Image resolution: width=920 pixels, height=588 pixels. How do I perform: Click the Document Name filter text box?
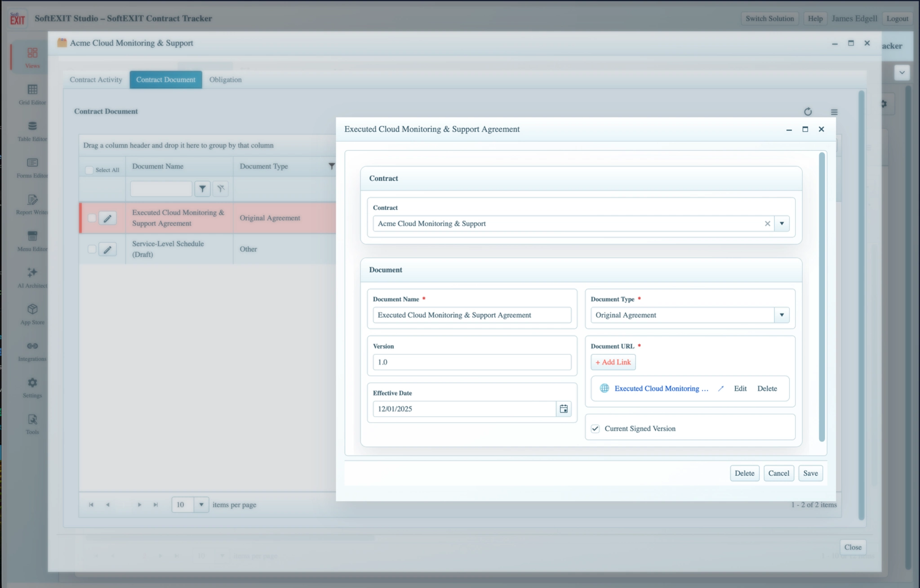pyautogui.click(x=161, y=189)
